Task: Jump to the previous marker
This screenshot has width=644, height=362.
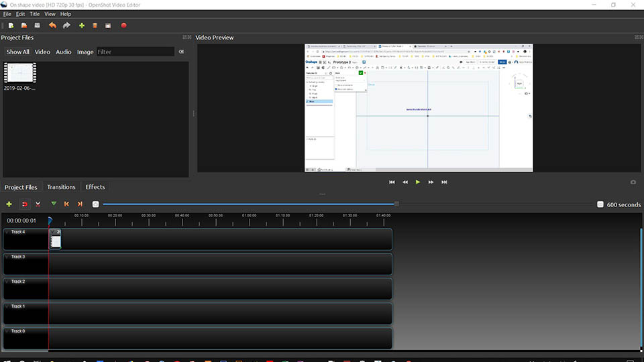Action: point(66,204)
